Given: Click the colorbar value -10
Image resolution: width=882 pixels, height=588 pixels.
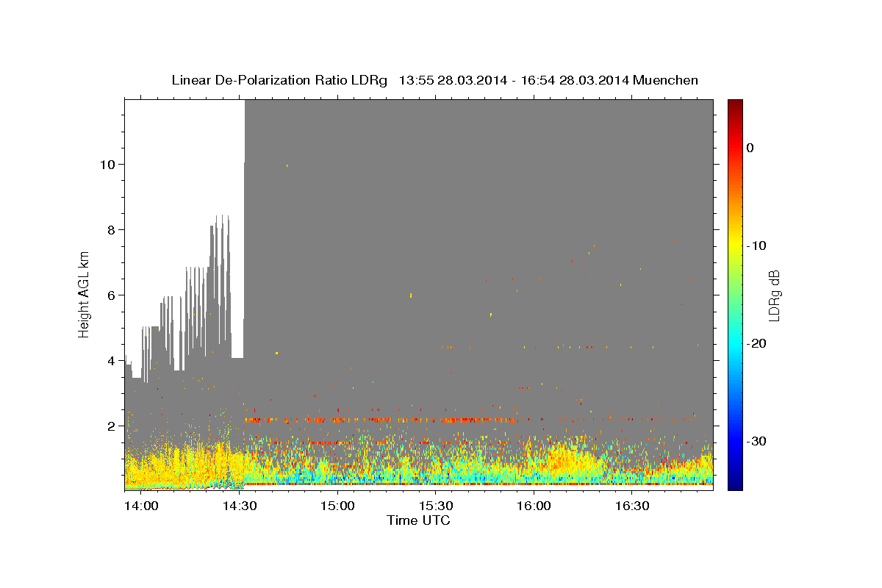Looking at the screenshot, I should tap(757, 245).
